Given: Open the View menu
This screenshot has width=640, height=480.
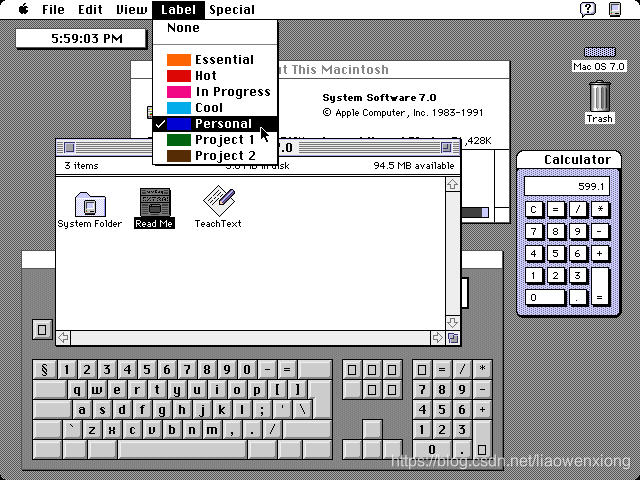Looking at the screenshot, I should (131, 9).
